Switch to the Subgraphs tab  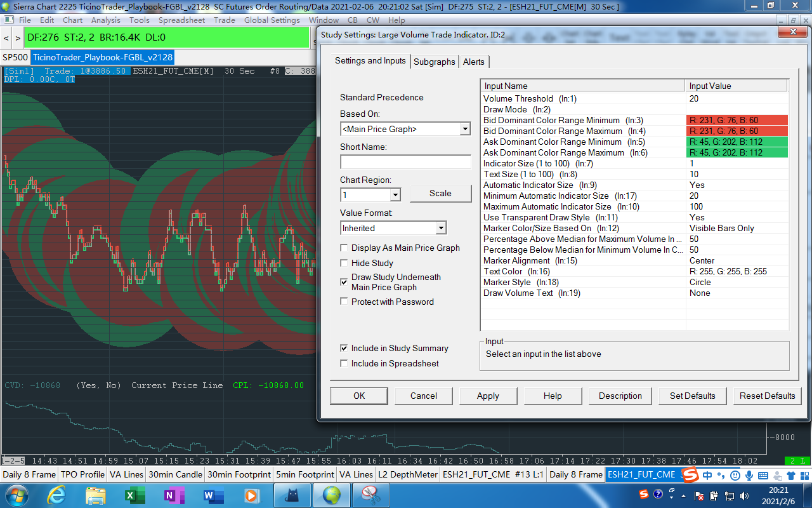(x=435, y=62)
